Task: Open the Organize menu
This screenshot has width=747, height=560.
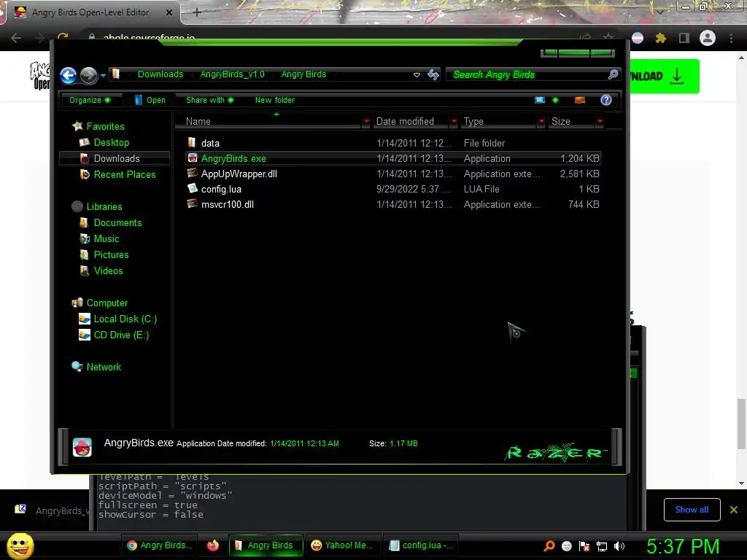Action: pyautogui.click(x=90, y=100)
